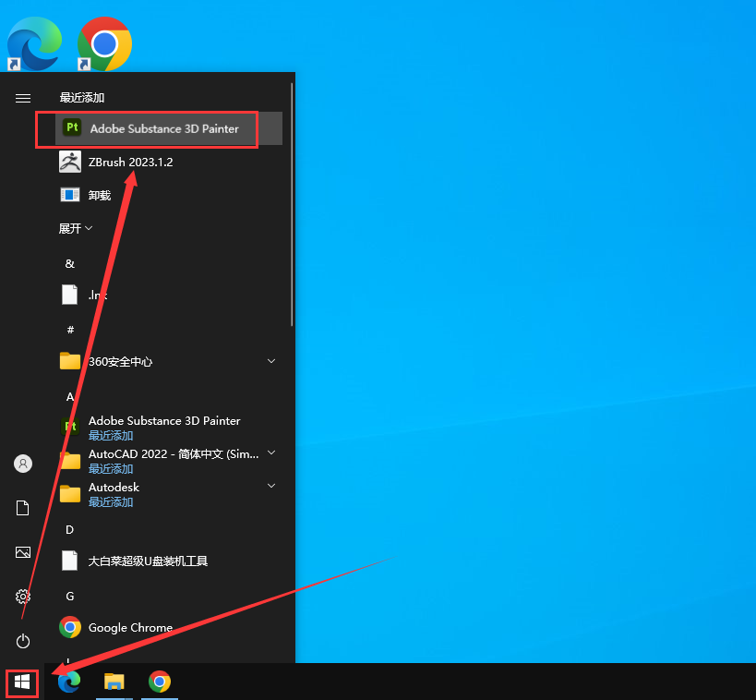Launch Adobe Substance 3D Painter in the A section
Viewport: 756px width, 700px height.
(169, 428)
